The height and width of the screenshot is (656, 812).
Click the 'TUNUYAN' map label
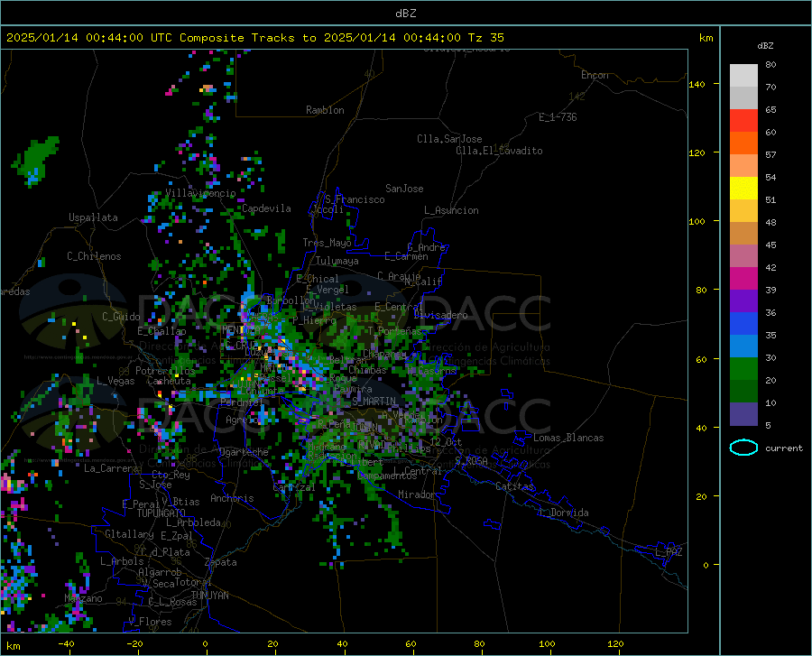[209, 596]
